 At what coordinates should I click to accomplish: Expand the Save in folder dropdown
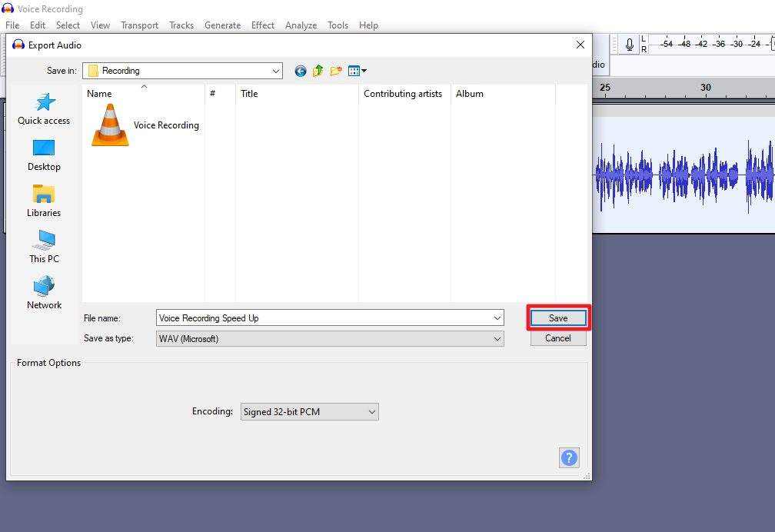coord(275,71)
